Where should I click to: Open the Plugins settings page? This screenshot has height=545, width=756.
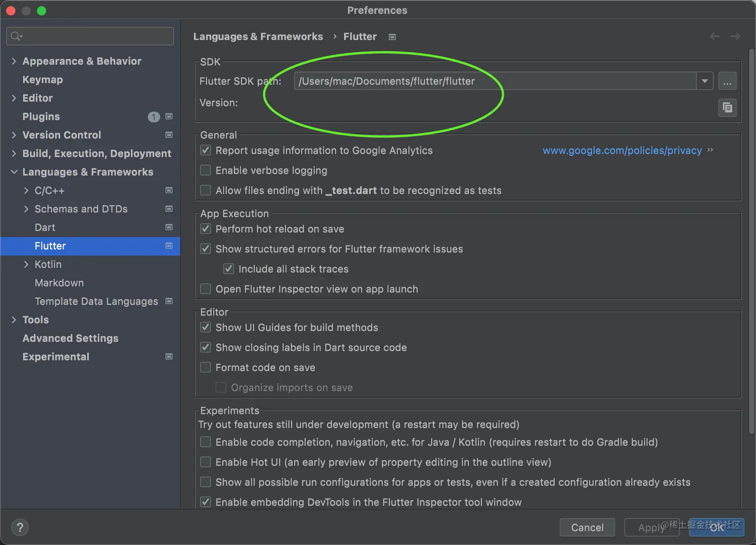click(41, 116)
